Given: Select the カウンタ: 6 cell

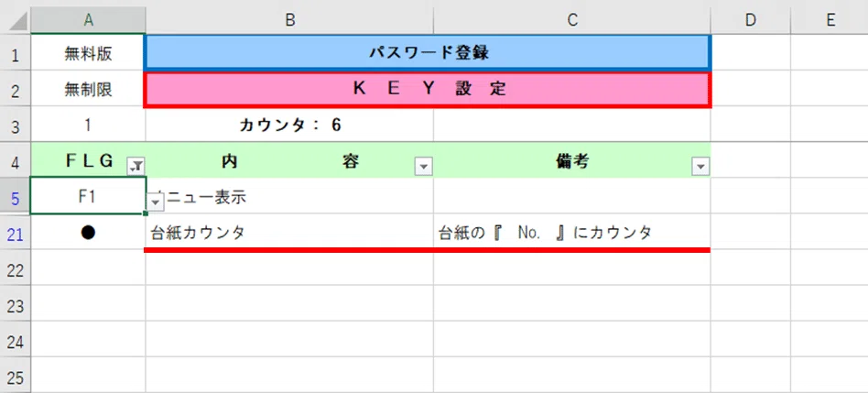Looking at the screenshot, I should coord(289,126).
